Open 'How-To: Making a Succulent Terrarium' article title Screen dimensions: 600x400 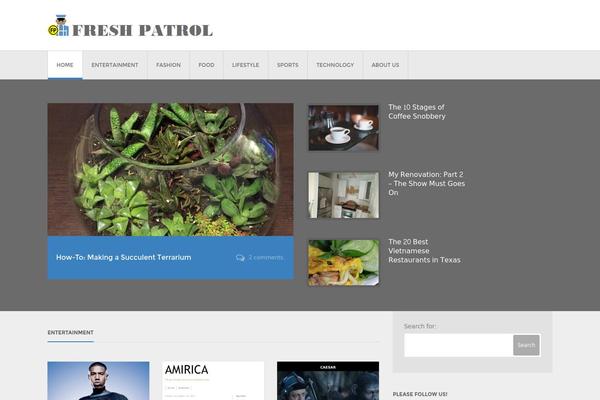click(x=124, y=257)
